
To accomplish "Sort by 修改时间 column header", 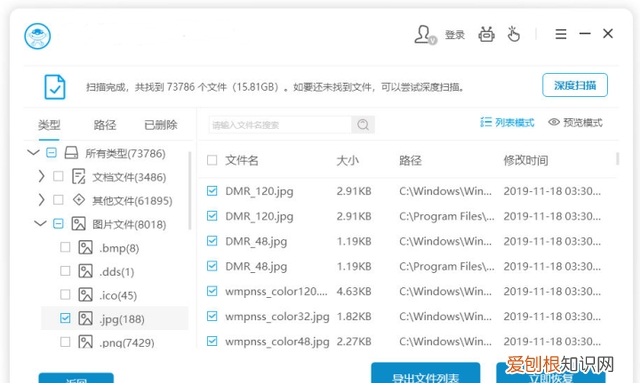I will (x=526, y=160).
